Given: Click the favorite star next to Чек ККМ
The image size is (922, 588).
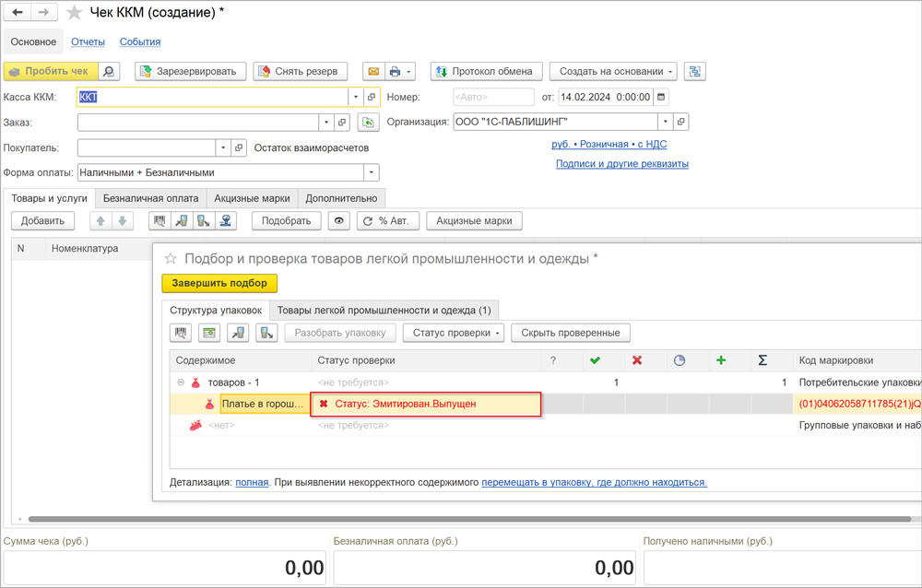Looking at the screenshot, I should [x=75, y=13].
